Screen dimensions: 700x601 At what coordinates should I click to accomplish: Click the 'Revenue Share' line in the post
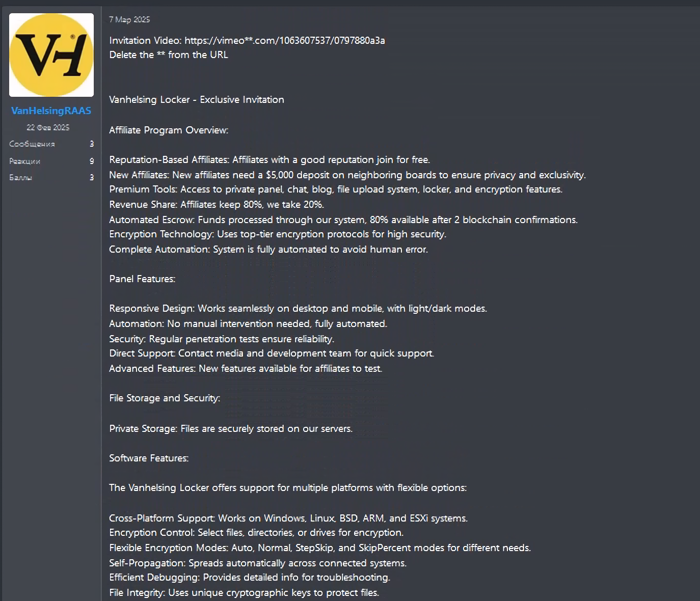click(217, 205)
